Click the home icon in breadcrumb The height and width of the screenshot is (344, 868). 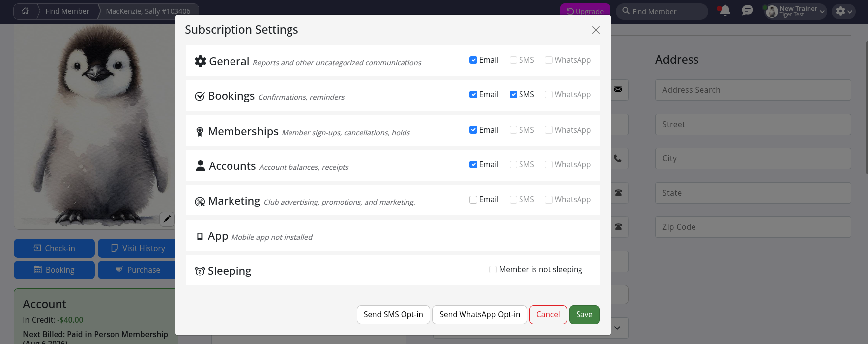click(x=25, y=11)
